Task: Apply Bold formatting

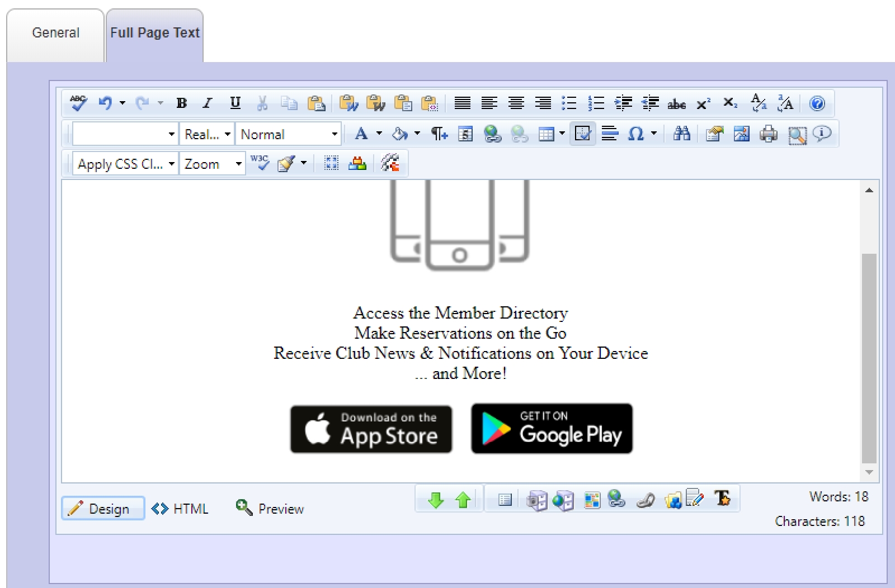Action: (181, 103)
